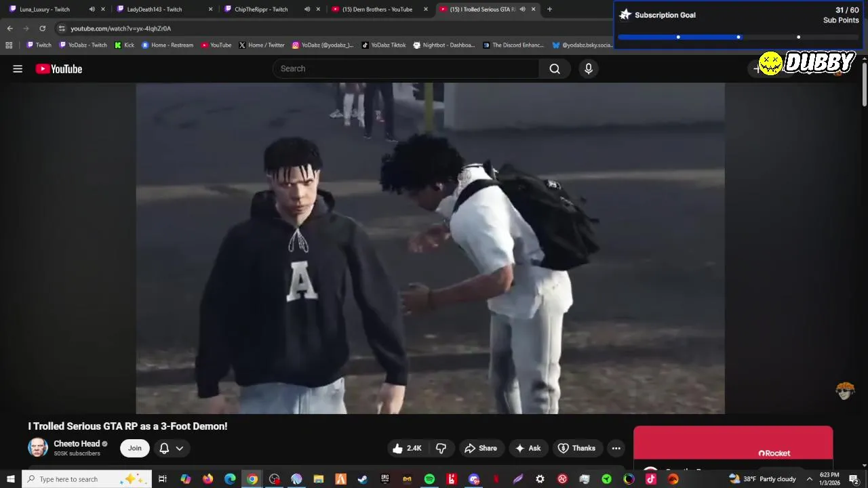The height and width of the screenshot is (488, 868).
Task: Open Cheeto Head channel name link
Action: (77, 444)
